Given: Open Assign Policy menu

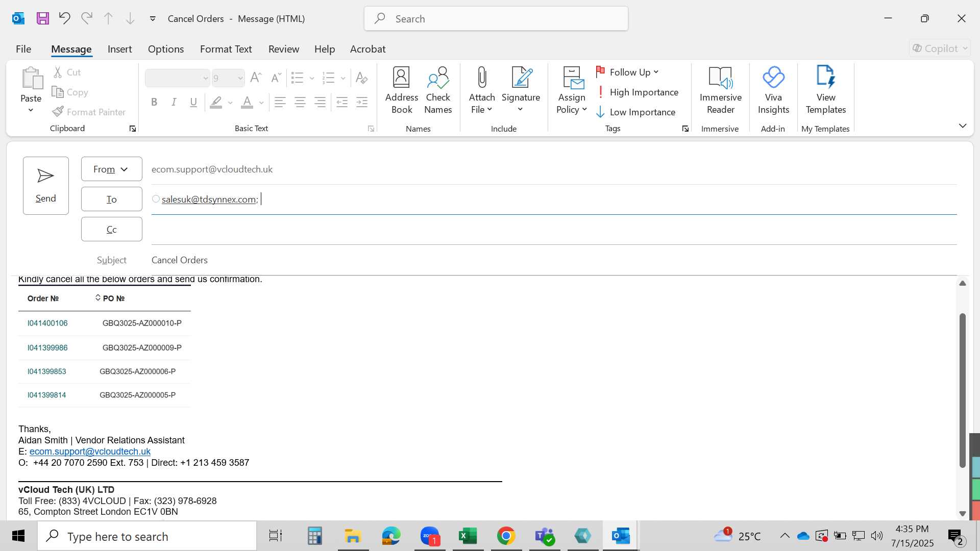Looking at the screenshot, I should 572,91.
